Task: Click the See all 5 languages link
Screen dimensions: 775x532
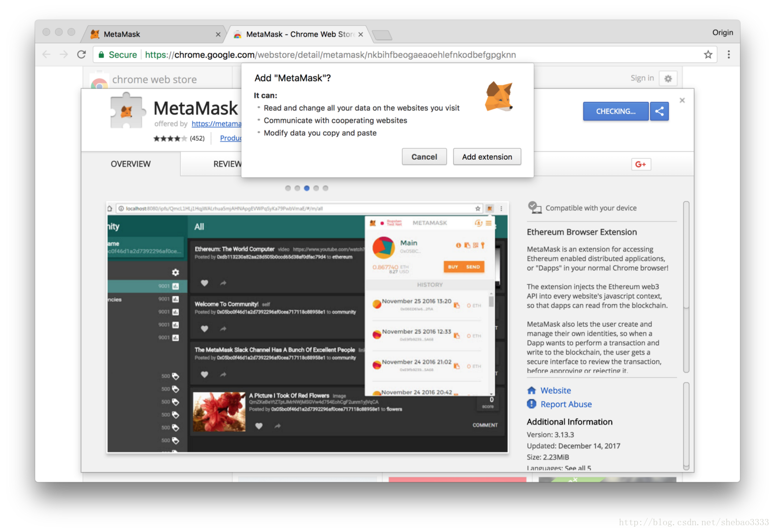Action: click(578, 468)
